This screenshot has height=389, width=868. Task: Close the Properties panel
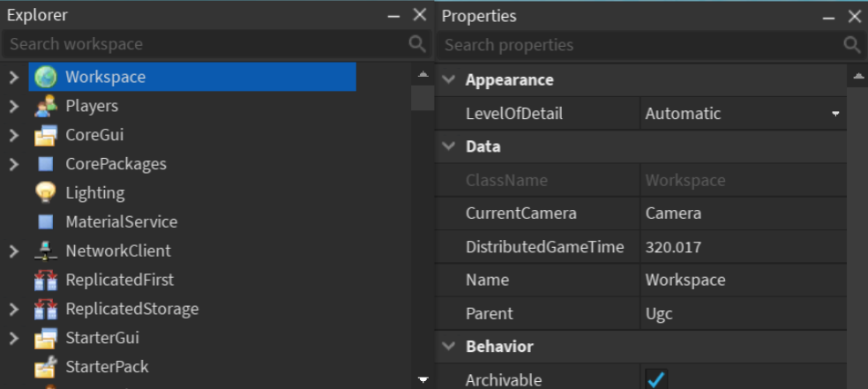click(x=855, y=17)
